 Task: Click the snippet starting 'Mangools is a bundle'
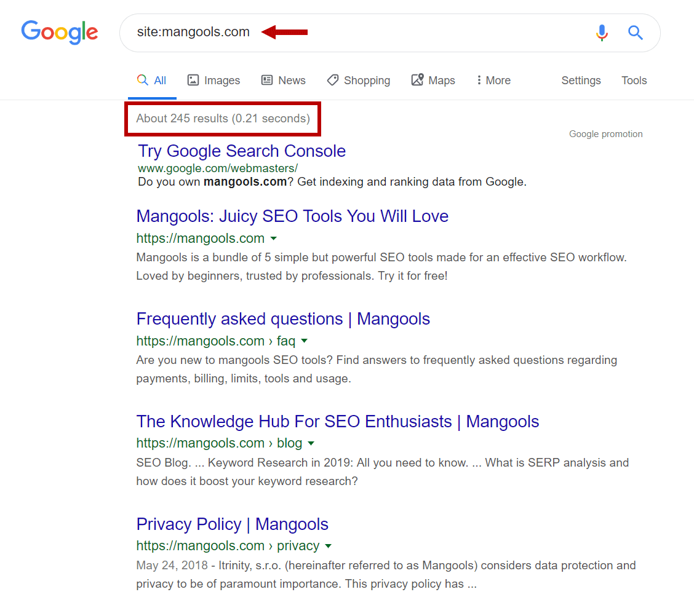[x=381, y=267]
